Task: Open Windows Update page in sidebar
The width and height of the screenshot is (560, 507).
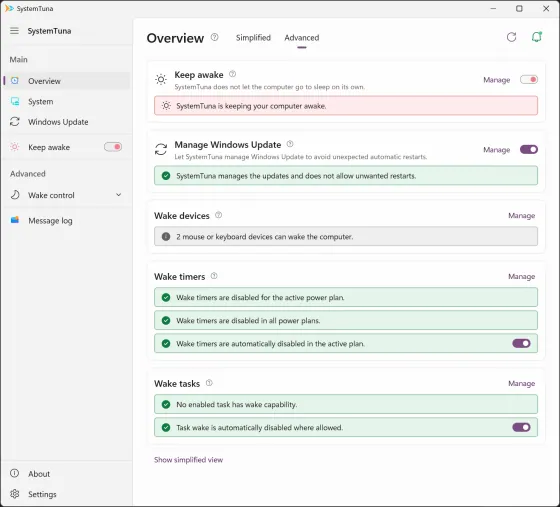Action: (67, 122)
